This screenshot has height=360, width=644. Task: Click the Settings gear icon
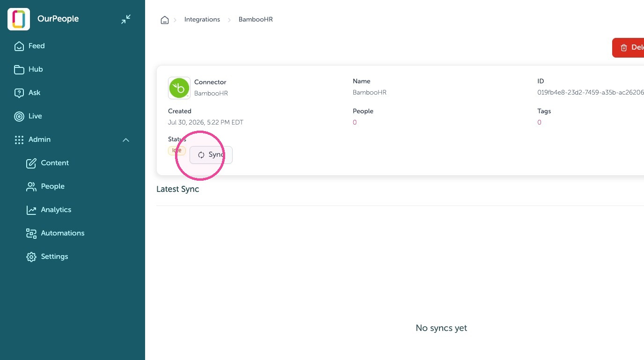pos(31,257)
